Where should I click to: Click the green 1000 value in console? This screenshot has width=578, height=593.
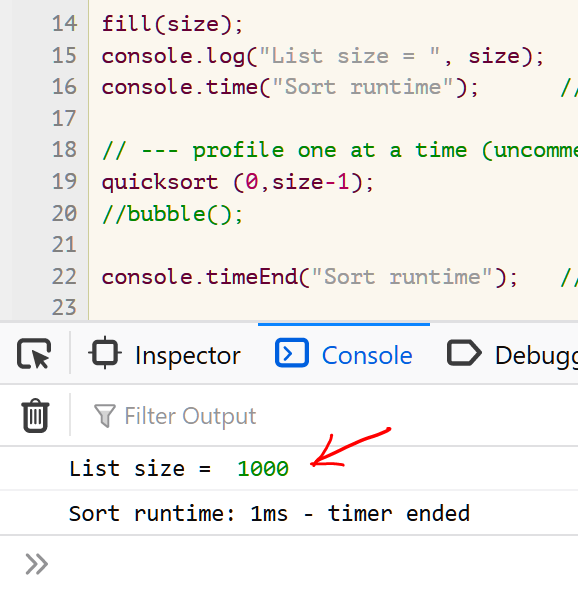263,469
